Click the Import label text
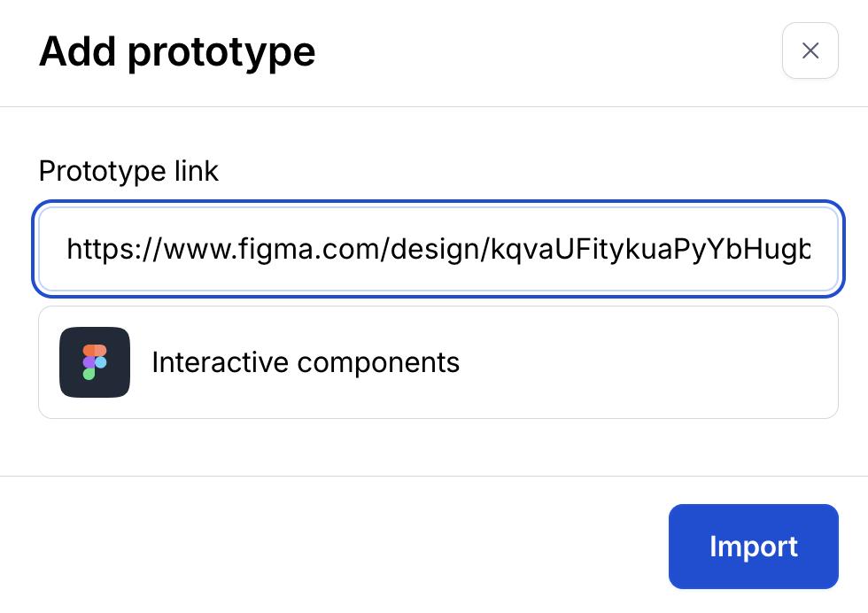 [x=753, y=547]
